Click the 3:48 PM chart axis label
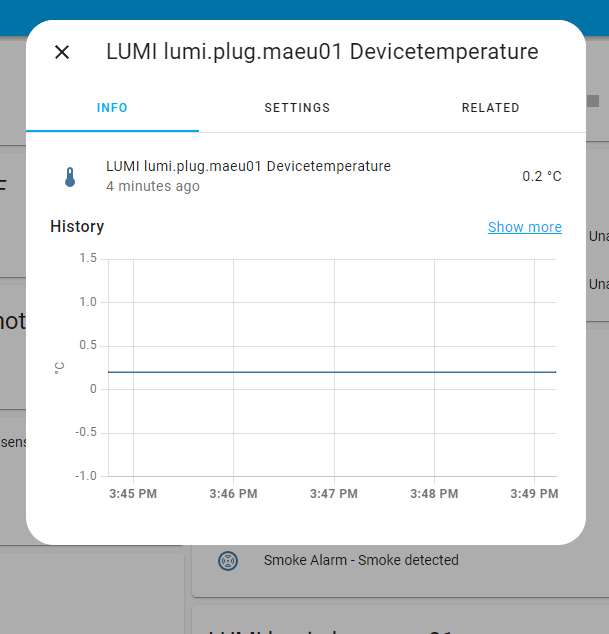The height and width of the screenshot is (634, 609). coord(434,494)
